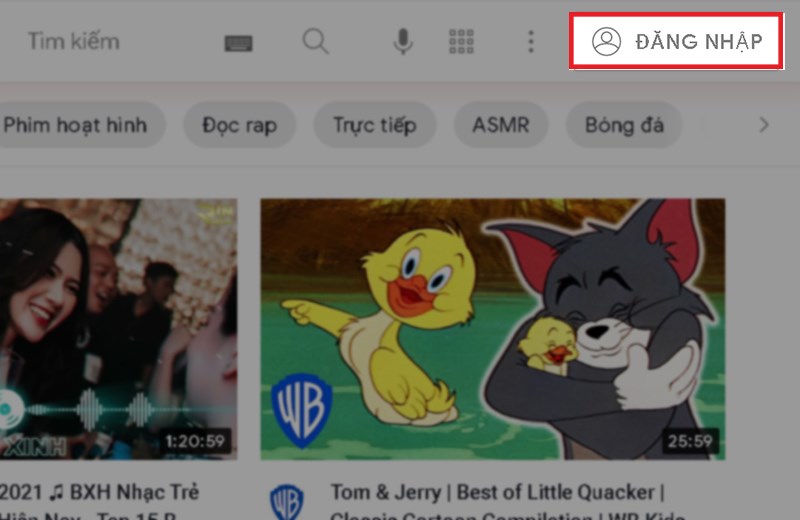
Task: Click the ĐĂNG NHẬP sign-in button
Action: coord(677,41)
